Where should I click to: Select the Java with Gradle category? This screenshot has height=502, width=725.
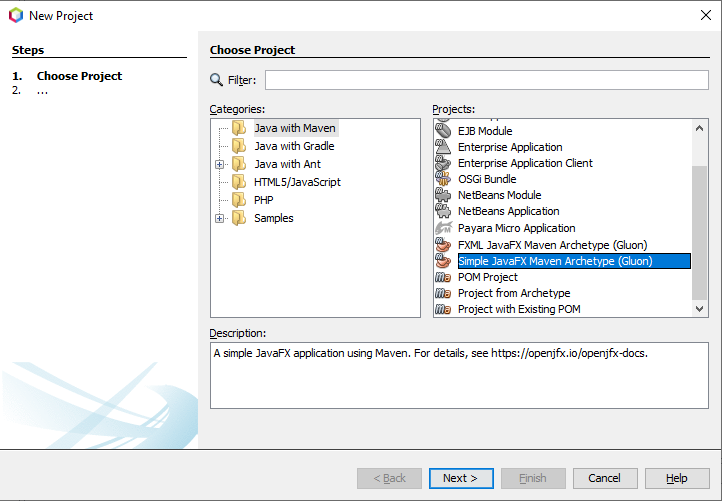294,146
